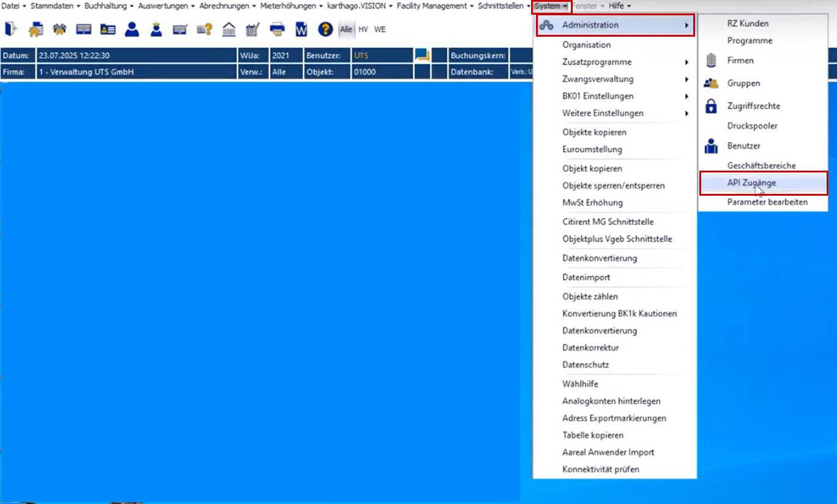
Task: Select the Alle filter toggle
Action: pos(346,29)
